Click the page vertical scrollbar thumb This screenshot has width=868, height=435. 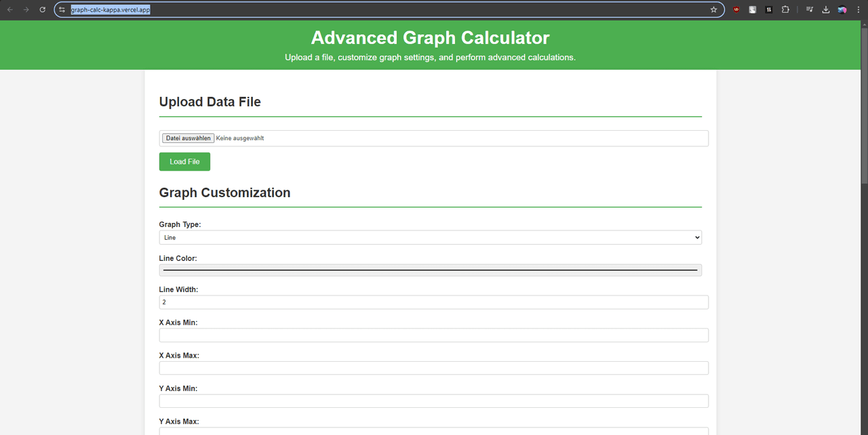coord(864,105)
